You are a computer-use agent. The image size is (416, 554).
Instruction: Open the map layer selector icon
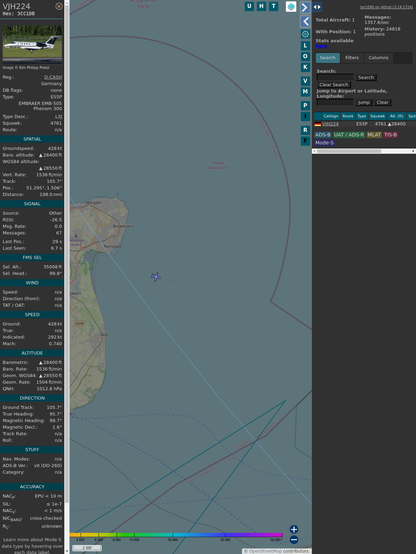point(291,6)
